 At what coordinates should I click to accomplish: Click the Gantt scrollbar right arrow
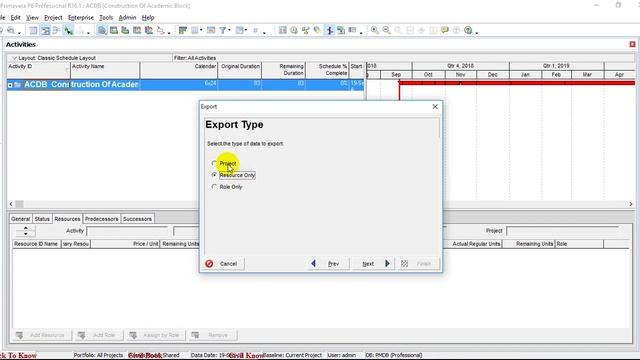[631, 204]
